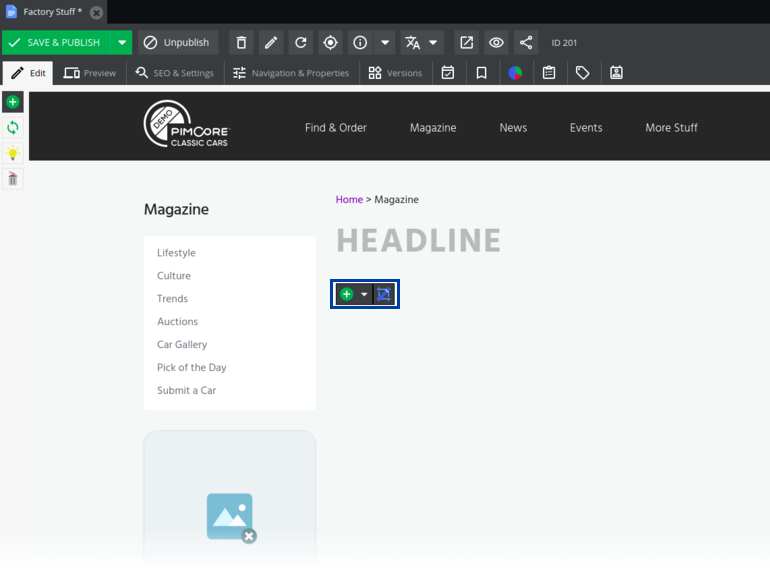This screenshot has width=770, height=572.
Task: Reload the document with refresh icon
Action: point(301,43)
